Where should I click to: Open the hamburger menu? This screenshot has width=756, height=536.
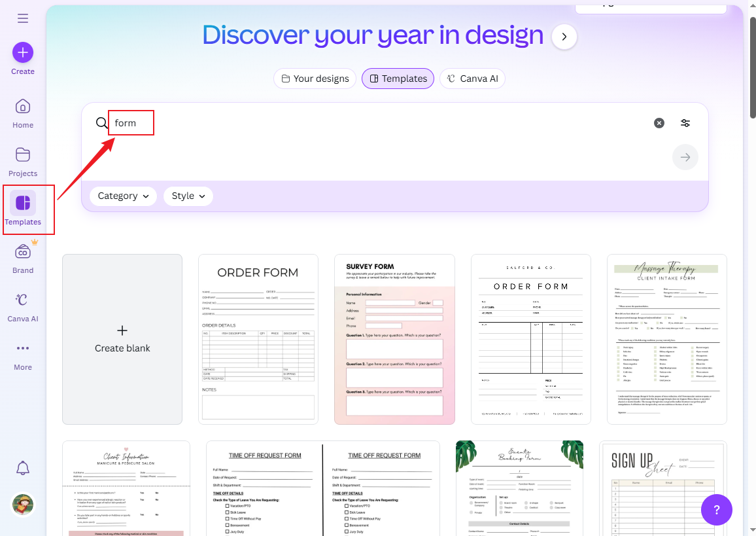(22, 18)
